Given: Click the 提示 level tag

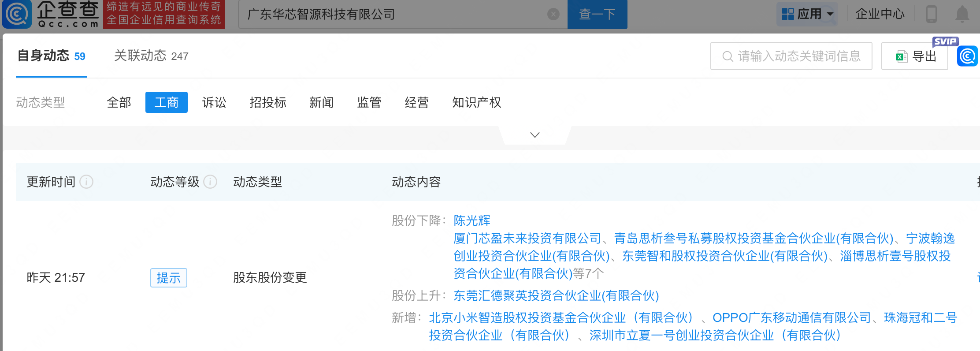Looking at the screenshot, I should click(169, 278).
